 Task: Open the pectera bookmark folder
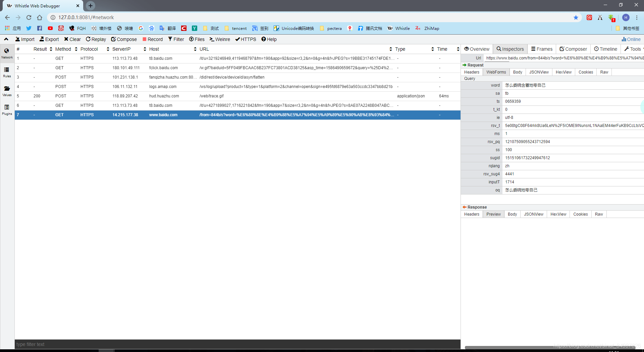[x=331, y=29]
